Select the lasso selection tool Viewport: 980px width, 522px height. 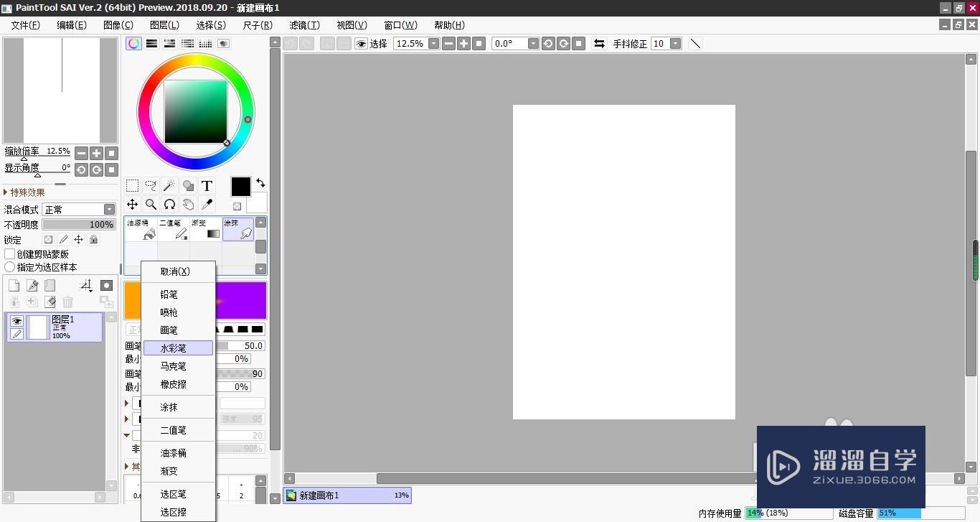coord(151,185)
